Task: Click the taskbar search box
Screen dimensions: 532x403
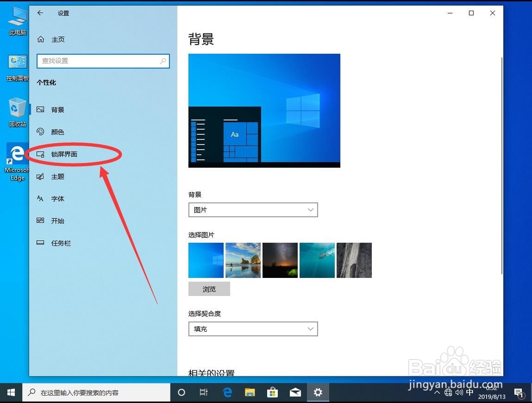Action: (96, 392)
